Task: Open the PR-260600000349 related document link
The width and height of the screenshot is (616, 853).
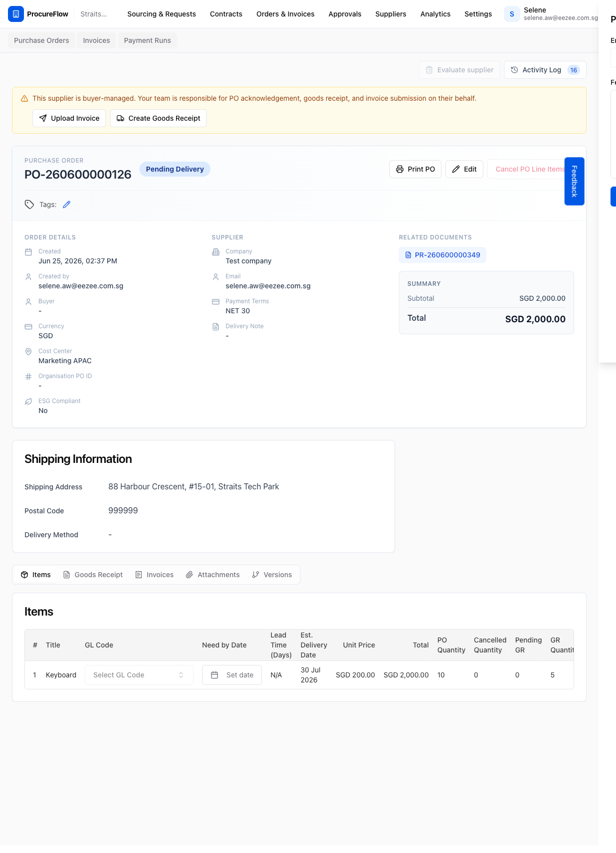Action: [x=442, y=255]
